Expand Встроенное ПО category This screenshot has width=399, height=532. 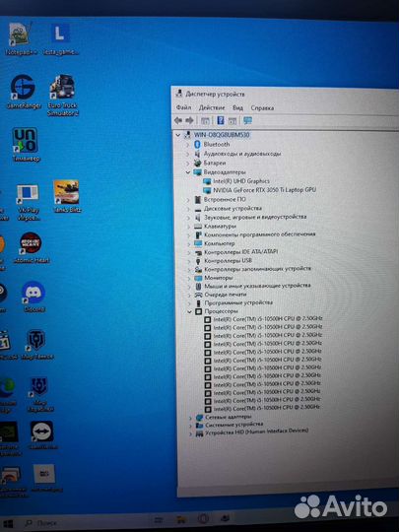188,200
